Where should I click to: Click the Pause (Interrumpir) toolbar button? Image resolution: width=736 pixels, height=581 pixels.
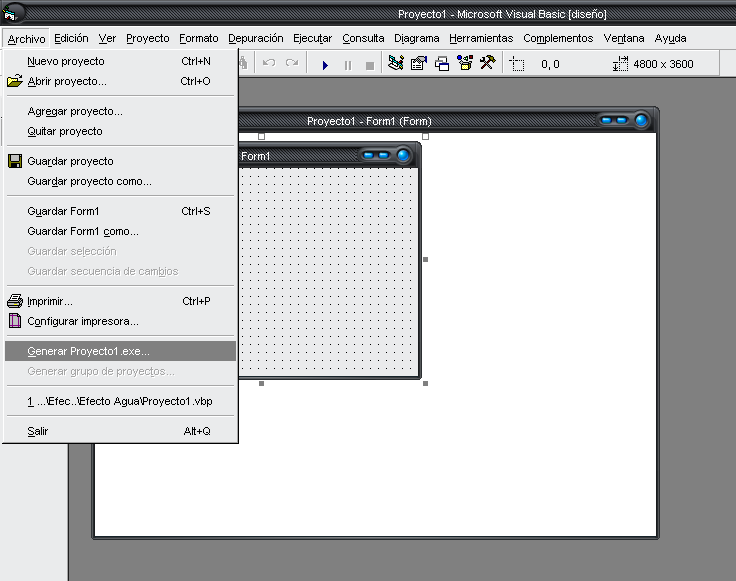tap(347, 65)
